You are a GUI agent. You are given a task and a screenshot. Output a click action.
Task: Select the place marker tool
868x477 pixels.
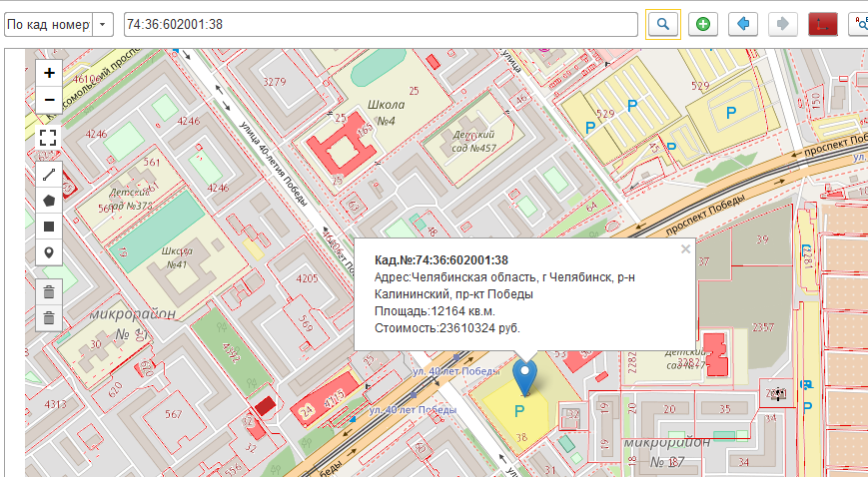click(49, 251)
